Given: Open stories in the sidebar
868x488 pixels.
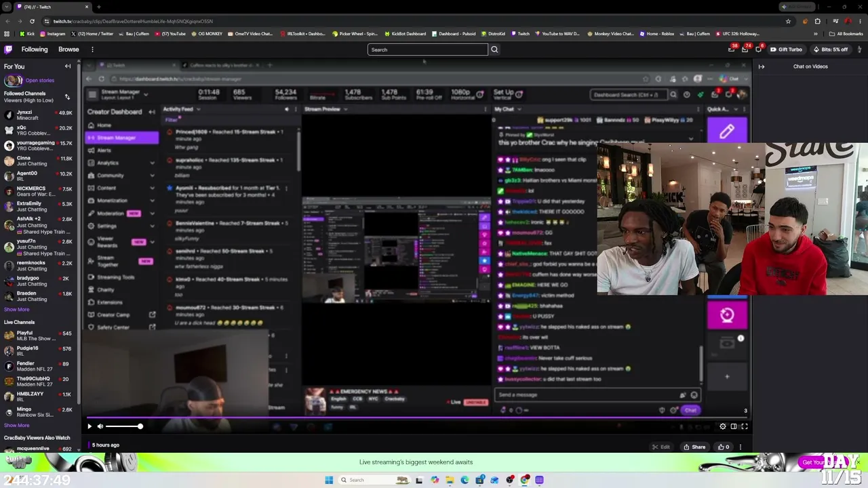Looking at the screenshot, I should [x=28, y=80].
